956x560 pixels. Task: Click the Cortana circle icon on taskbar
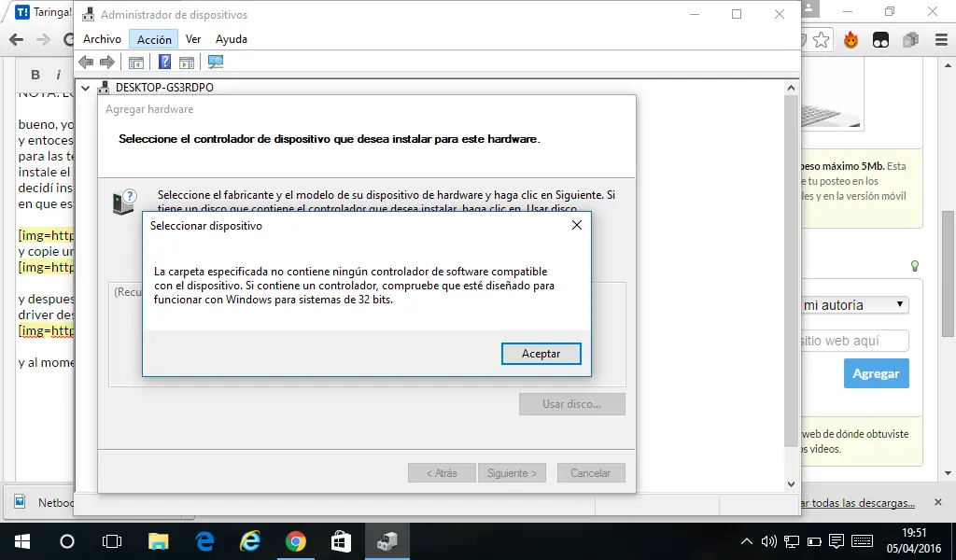pyautogui.click(x=67, y=541)
